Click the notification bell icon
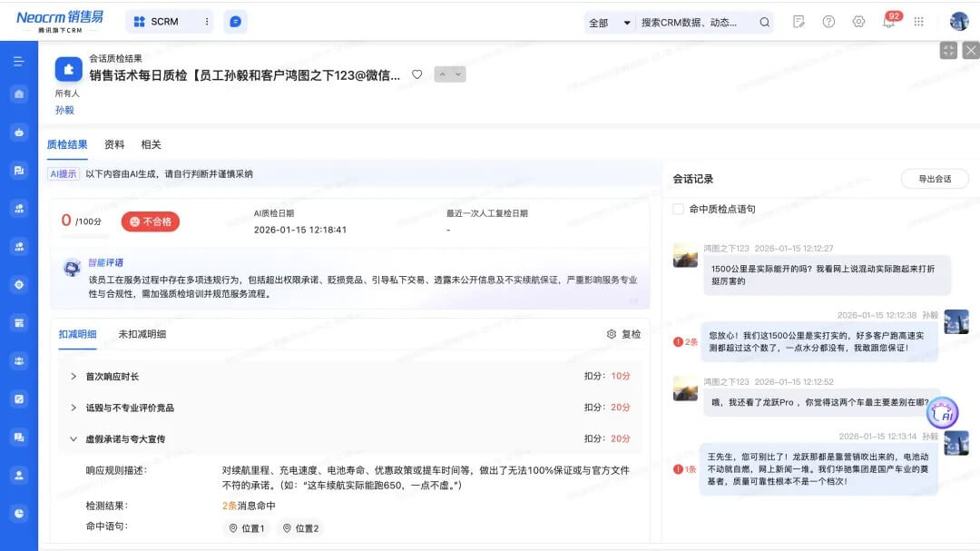The height and width of the screenshot is (551, 980). pyautogui.click(x=888, y=23)
